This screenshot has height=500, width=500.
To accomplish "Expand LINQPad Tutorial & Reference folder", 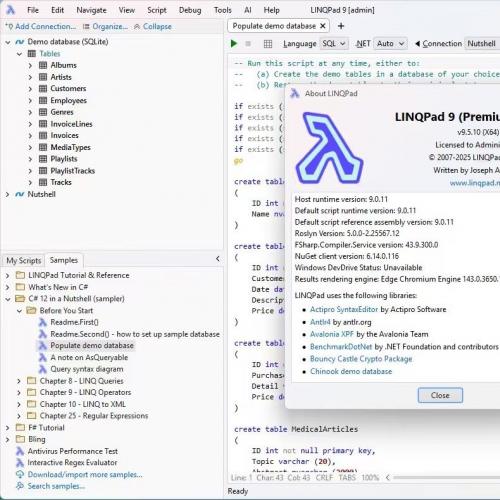I will pos(7,275).
